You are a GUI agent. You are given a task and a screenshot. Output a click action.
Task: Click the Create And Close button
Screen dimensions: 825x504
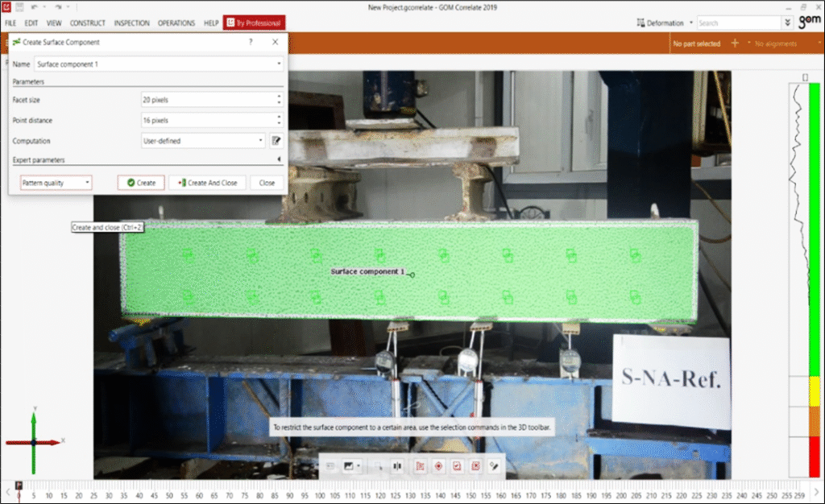pyautogui.click(x=207, y=183)
